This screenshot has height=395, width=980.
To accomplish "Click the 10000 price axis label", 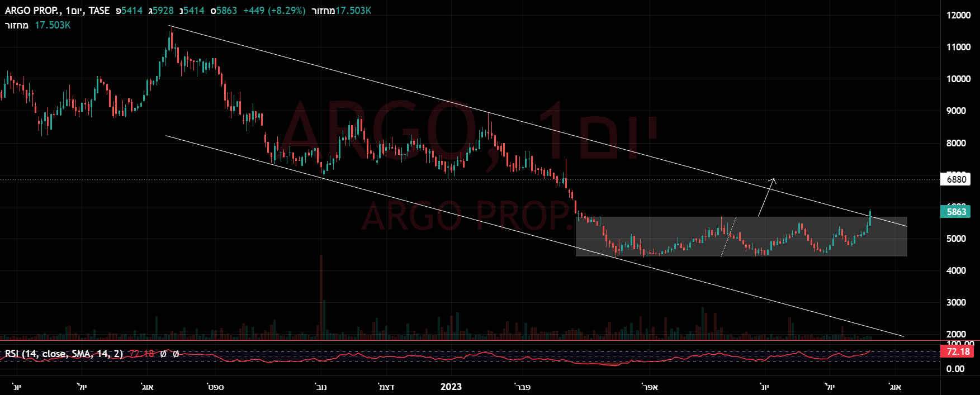I will coord(959,79).
